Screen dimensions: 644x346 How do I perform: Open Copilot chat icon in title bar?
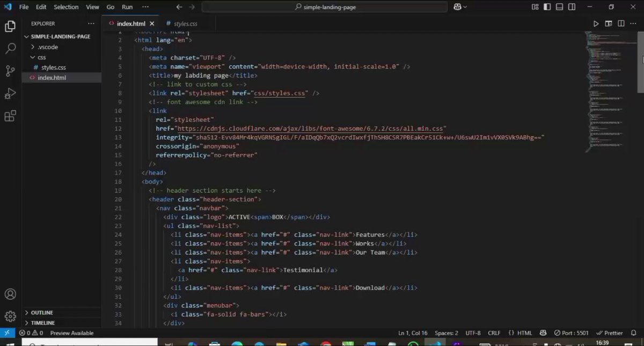[x=457, y=7]
